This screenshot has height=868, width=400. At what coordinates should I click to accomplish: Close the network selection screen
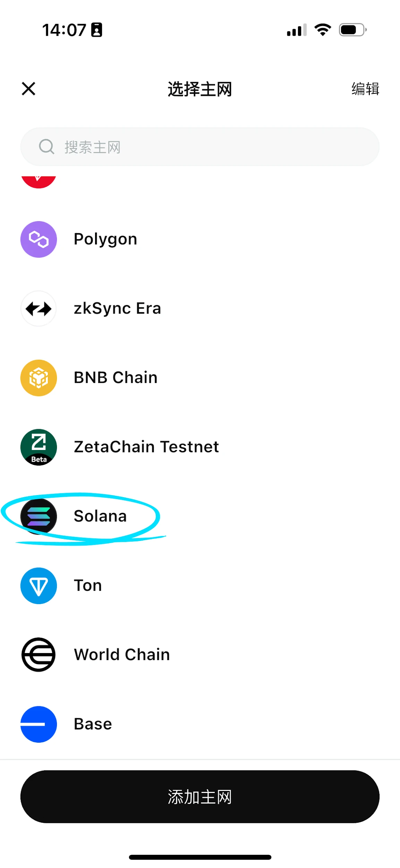(28, 89)
